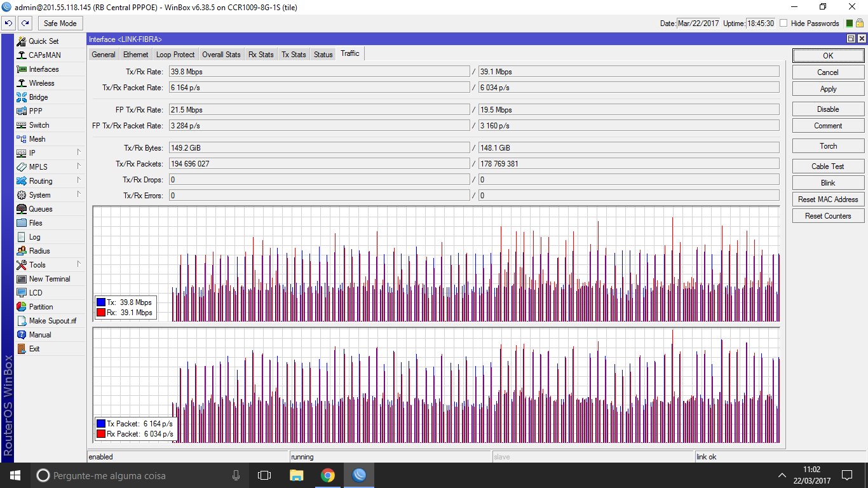Click the Redo arrow icon

pyautogui.click(x=25, y=24)
